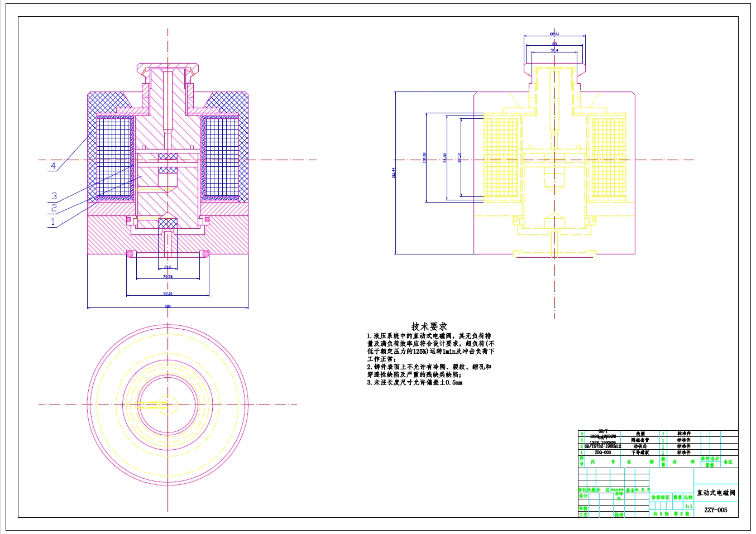Click the 序号 column header in parts list

click(581, 461)
